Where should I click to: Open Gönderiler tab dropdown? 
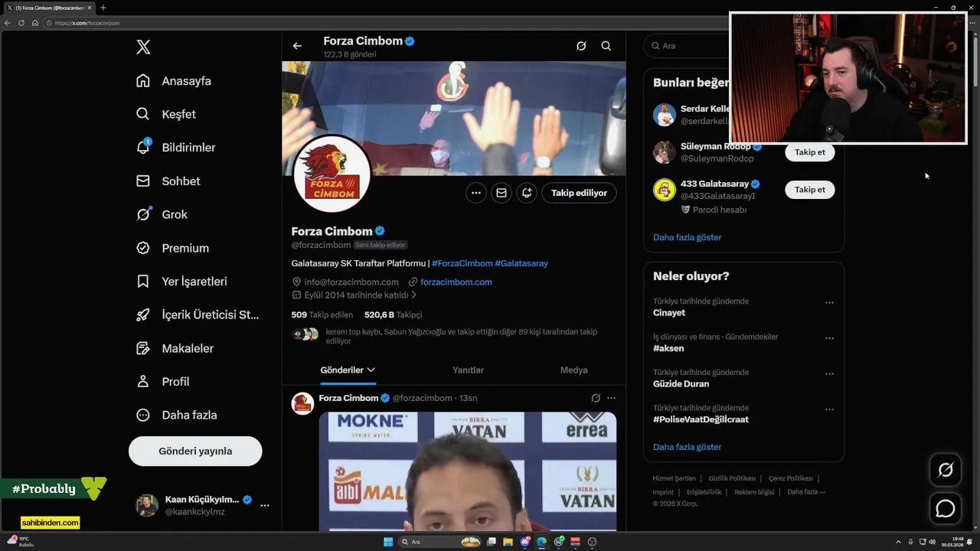click(x=348, y=370)
